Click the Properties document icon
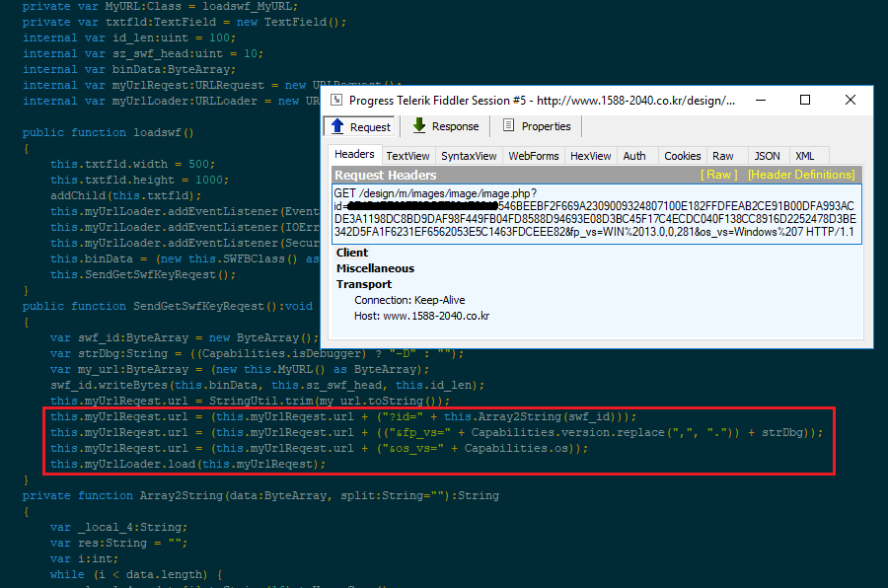This screenshot has height=588, width=888. (508, 125)
